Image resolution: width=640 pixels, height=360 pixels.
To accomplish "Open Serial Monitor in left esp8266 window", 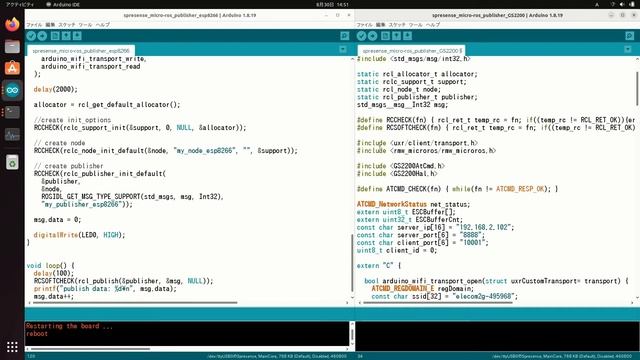I will [x=344, y=36].
